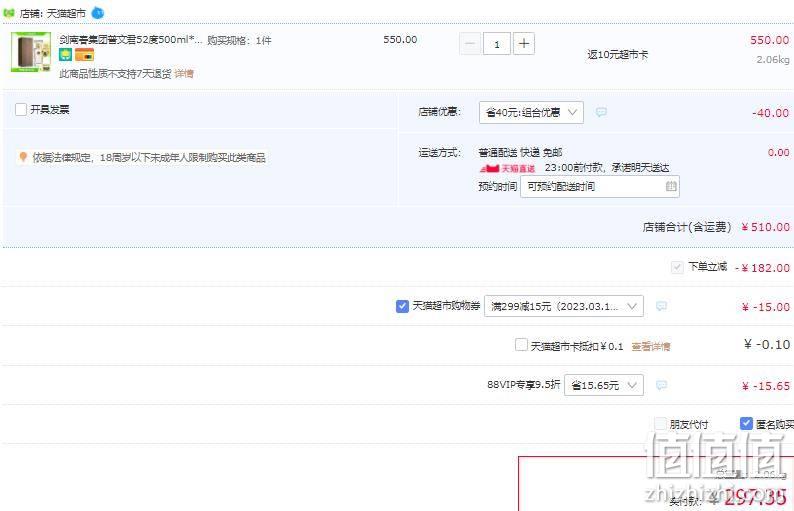
Task: Click the comment icon beside coupon dropdown
Action: [x=661, y=306]
